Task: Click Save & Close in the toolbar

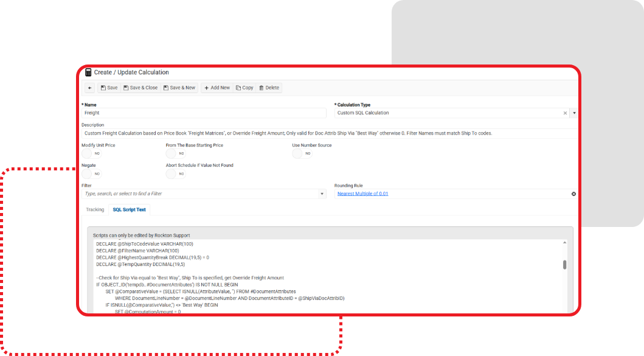Action: tap(140, 88)
